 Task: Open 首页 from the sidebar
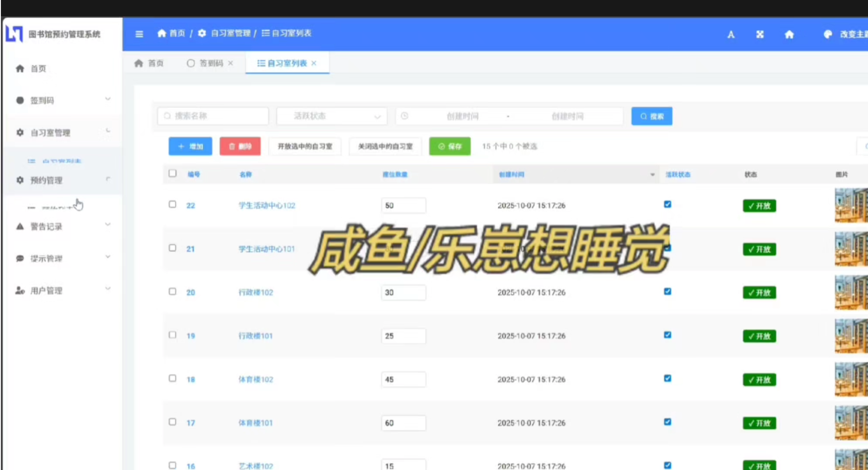[38, 69]
